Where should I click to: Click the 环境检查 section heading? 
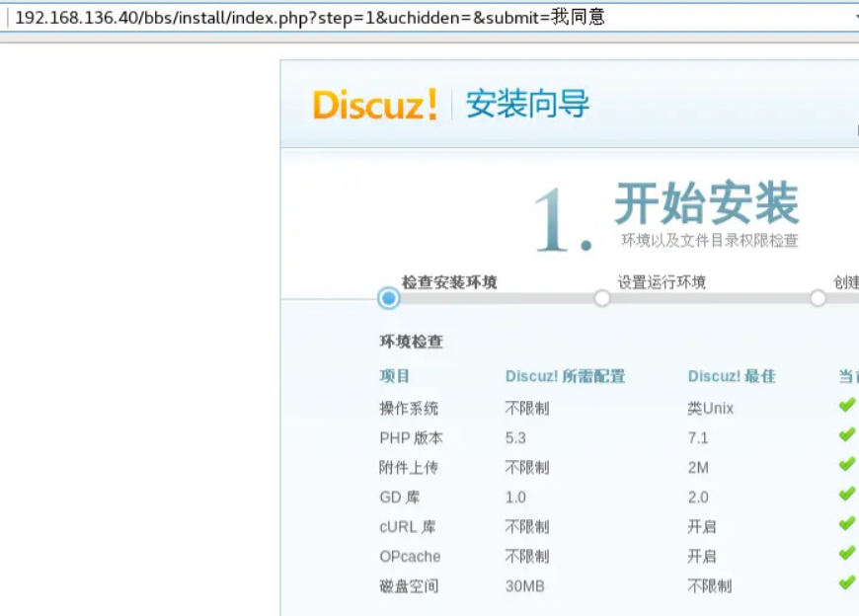[411, 342]
